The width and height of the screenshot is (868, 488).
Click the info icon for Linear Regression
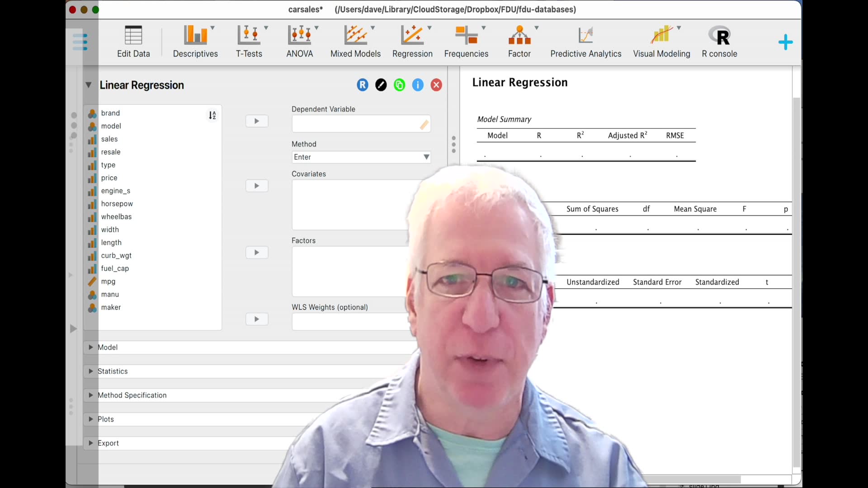click(418, 84)
